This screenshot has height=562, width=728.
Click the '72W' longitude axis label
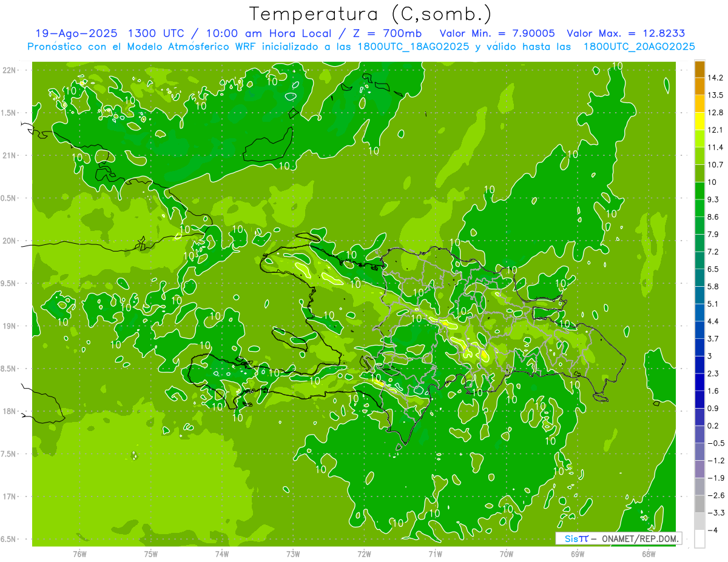click(364, 554)
